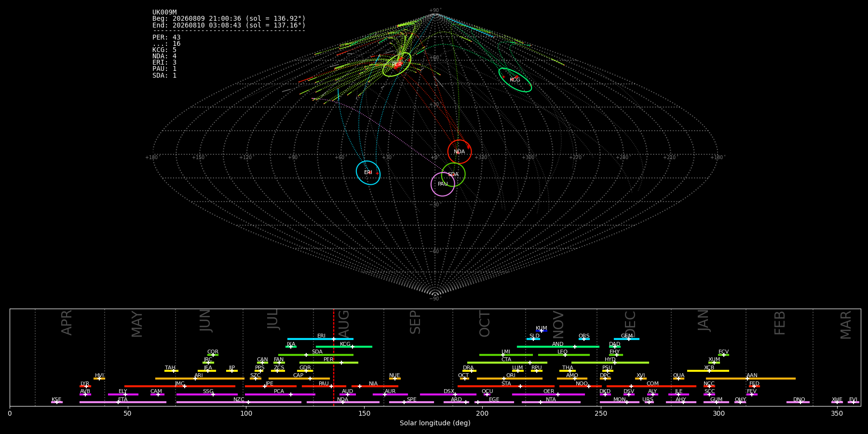The image size is (868, 434).
Task: Click the PER radiant ellipse on sky map
Action: click(397, 64)
